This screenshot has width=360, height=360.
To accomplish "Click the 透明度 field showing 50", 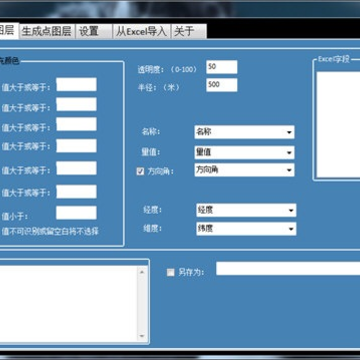I will coord(222,67).
